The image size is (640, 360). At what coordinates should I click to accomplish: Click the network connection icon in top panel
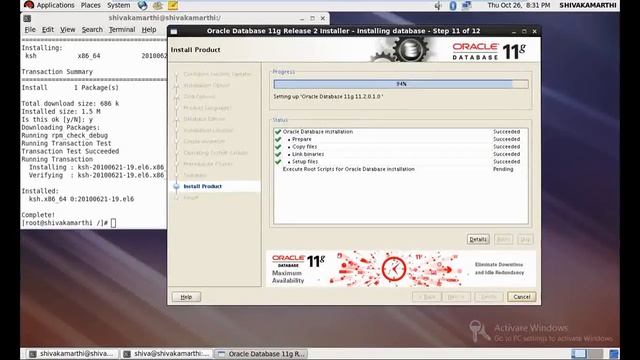[x=467, y=5]
